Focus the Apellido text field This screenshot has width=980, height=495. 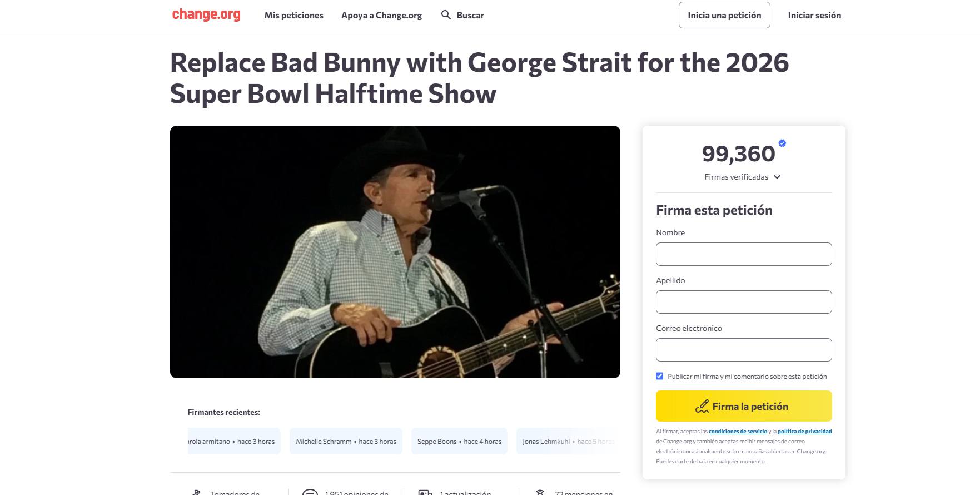click(x=744, y=302)
